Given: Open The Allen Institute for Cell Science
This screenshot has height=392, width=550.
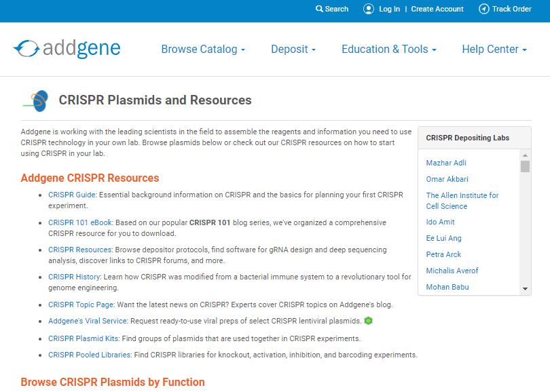Looking at the screenshot, I should tap(462, 201).
